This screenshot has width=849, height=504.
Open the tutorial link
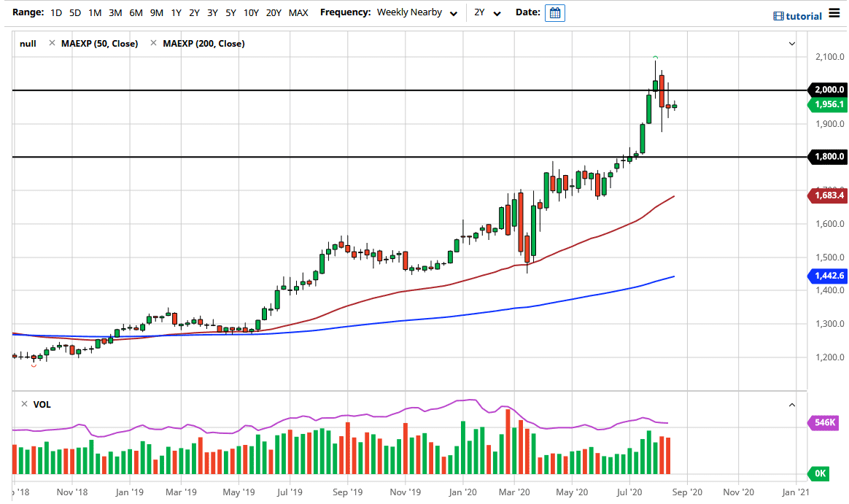(798, 16)
